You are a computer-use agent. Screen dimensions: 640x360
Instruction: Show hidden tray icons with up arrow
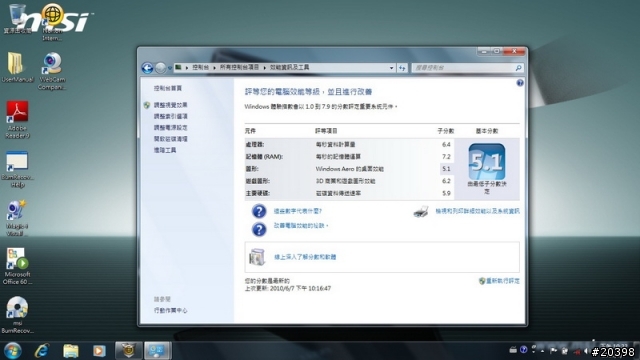tap(542, 351)
